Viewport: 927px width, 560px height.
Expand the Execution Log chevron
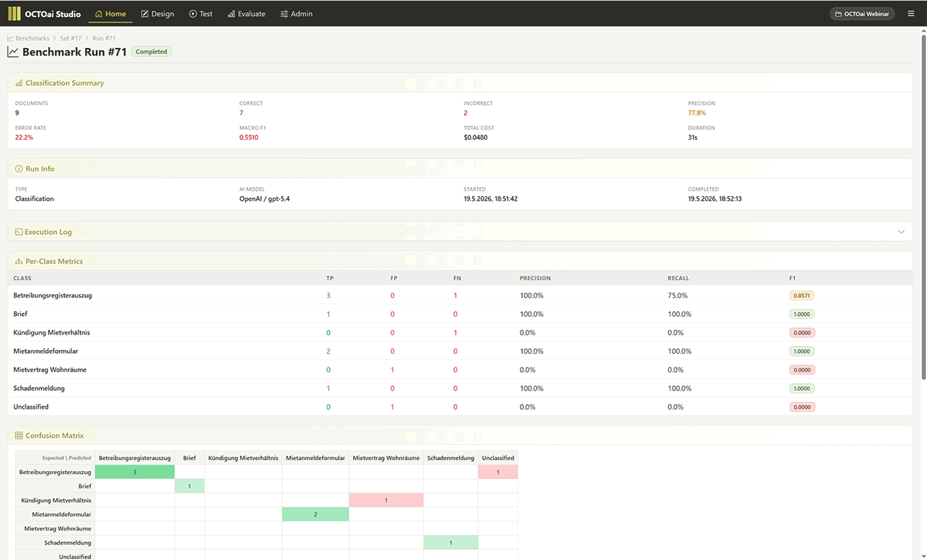pyautogui.click(x=901, y=232)
